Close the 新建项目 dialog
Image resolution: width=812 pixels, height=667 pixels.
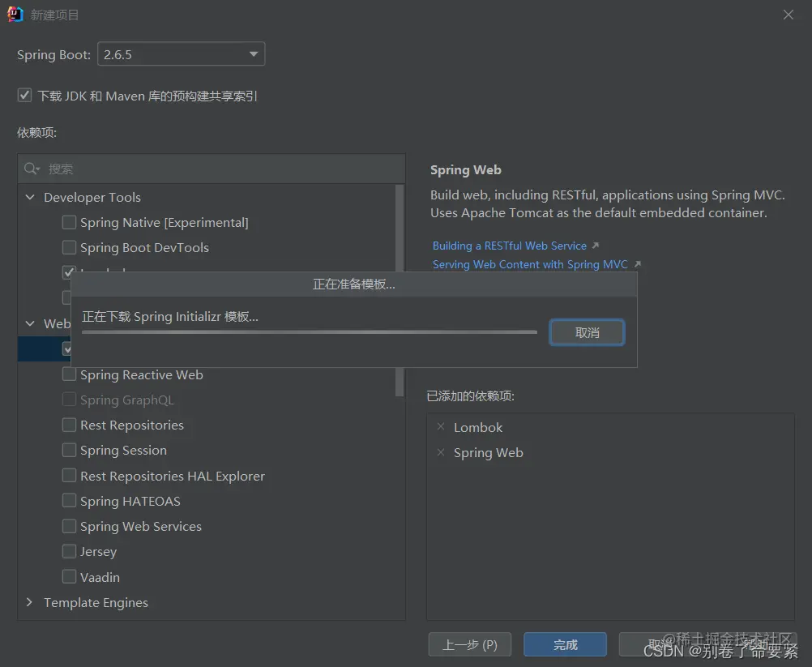788,15
